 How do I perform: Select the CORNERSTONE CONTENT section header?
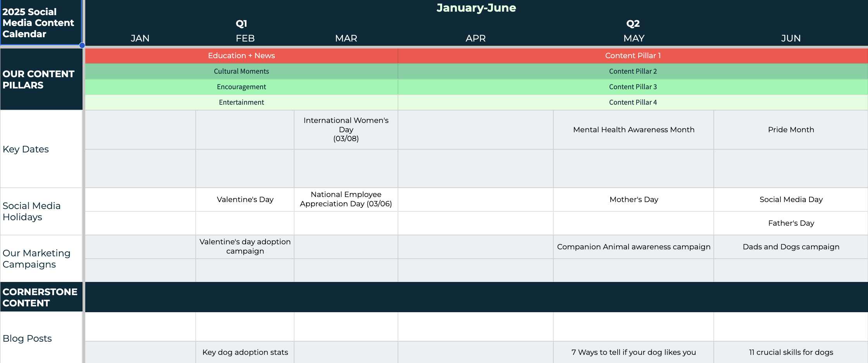click(41, 297)
